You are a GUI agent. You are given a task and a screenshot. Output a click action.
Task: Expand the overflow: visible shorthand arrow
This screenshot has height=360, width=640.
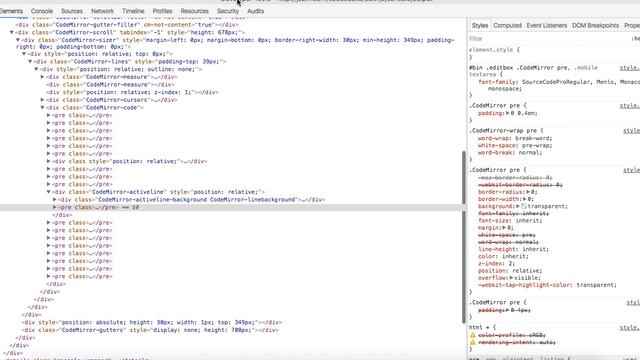[511, 278]
